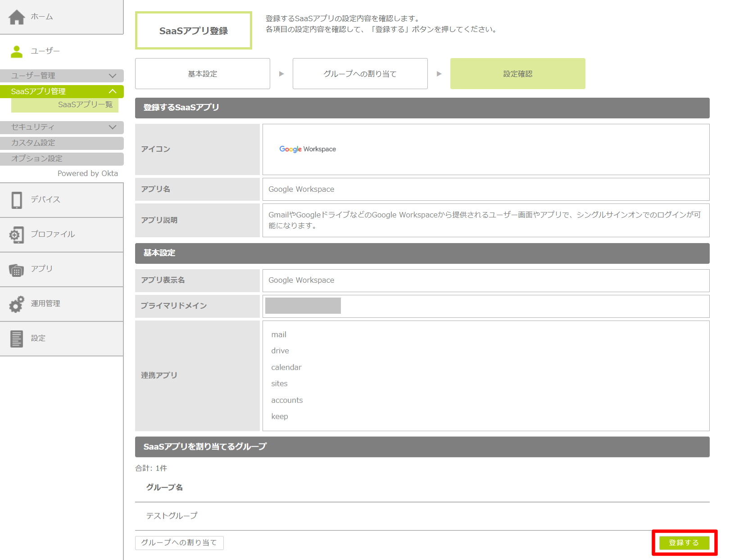The height and width of the screenshot is (560, 739).
Task: Click 'drive' in linked apps list
Action: tap(280, 351)
